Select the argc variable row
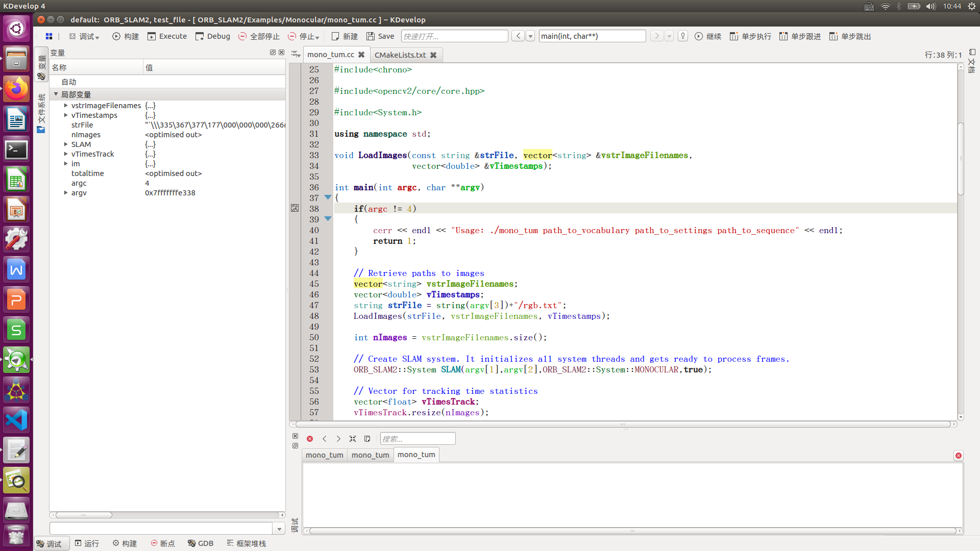 point(167,183)
